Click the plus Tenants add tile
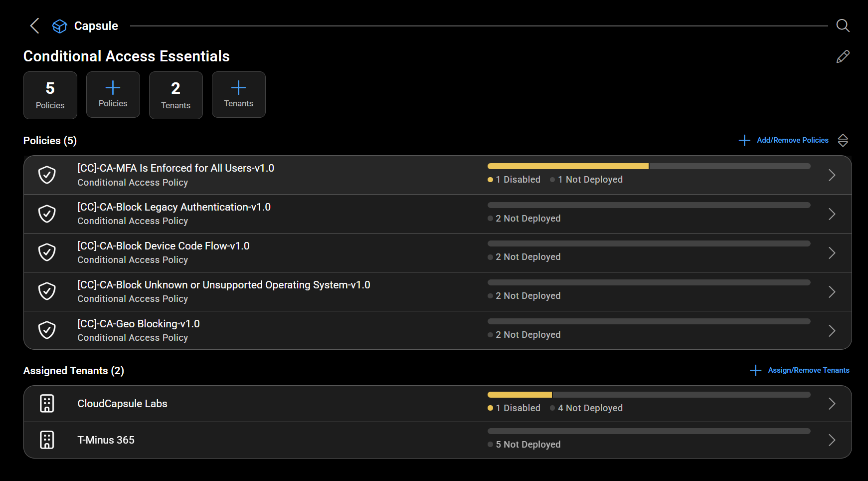 click(x=239, y=95)
